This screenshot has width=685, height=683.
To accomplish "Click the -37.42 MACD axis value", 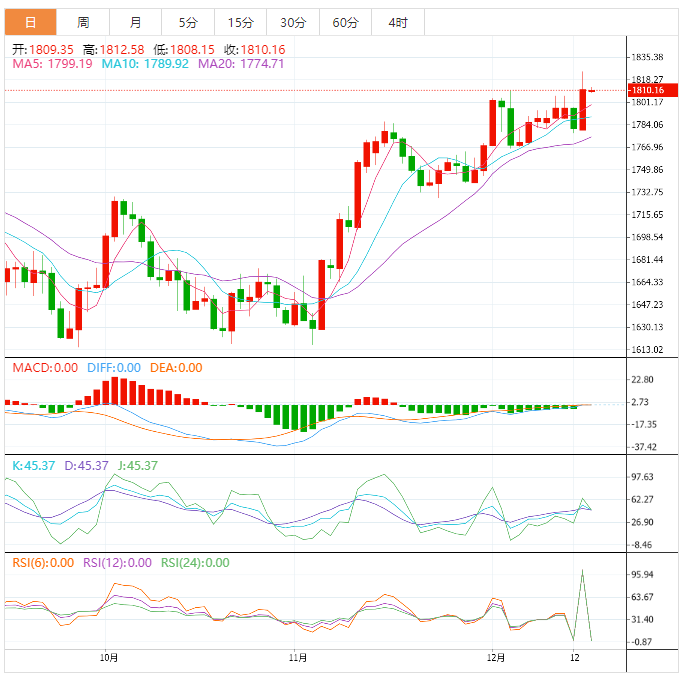I will pos(643,447).
